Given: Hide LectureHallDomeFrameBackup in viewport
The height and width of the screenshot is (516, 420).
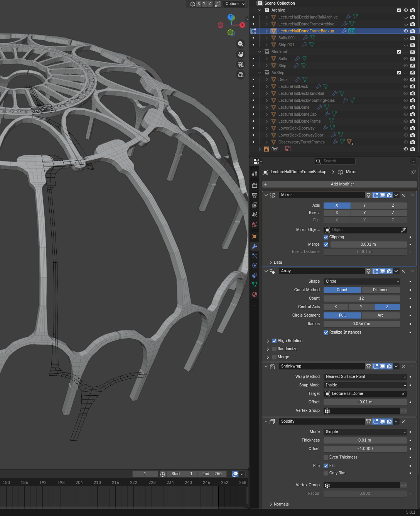Looking at the screenshot, I should (x=405, y=31).
